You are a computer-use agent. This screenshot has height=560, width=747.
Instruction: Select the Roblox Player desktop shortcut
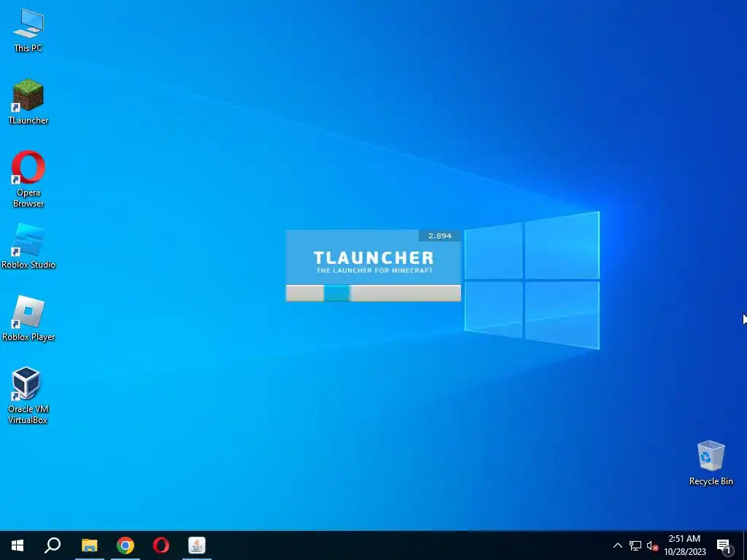pos(28,318)
